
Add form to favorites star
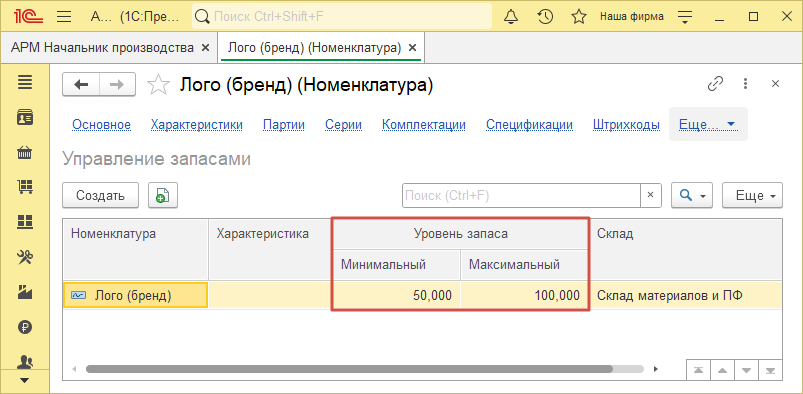[x=158, y=85]
